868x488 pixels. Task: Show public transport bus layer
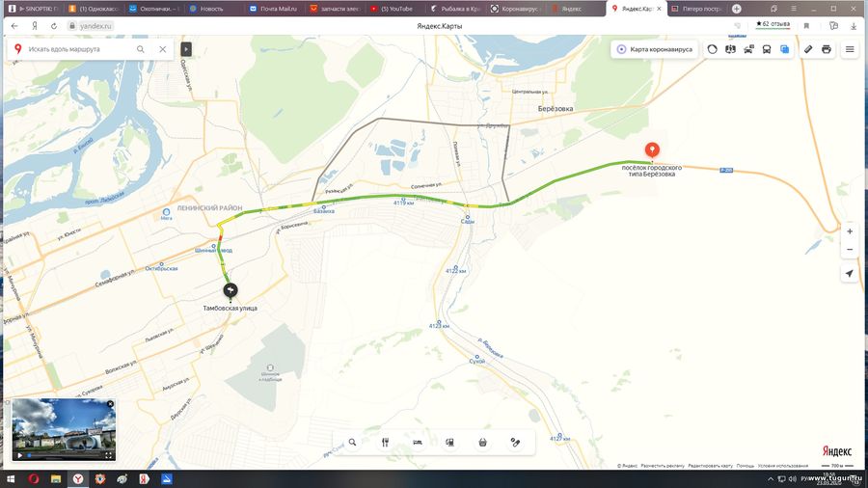pos(767,49)
